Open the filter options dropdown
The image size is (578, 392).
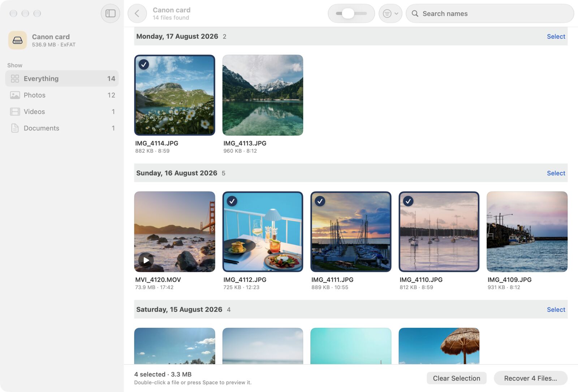click(x=390, y=13)
